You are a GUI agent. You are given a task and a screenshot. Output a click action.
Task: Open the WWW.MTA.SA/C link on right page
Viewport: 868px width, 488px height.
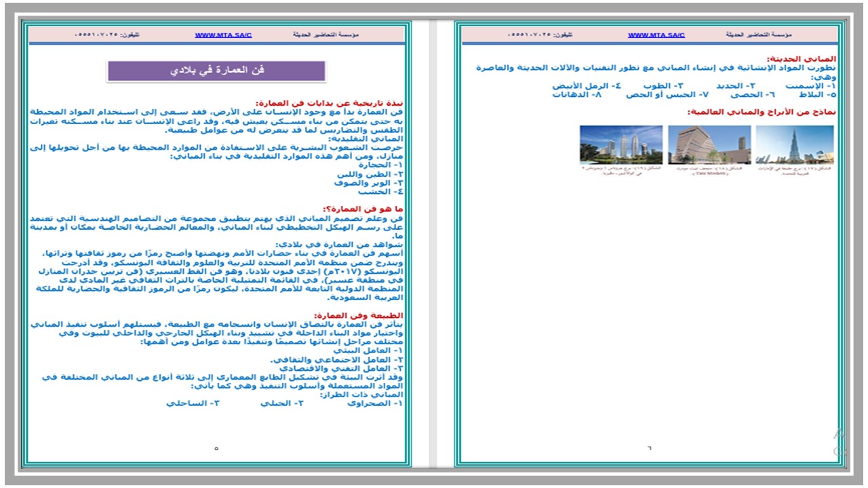[656, 35]
